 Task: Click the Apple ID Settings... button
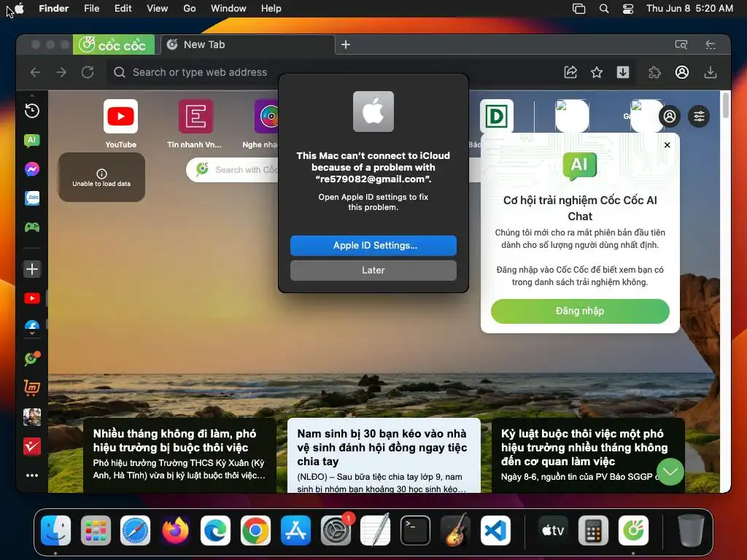373,246
